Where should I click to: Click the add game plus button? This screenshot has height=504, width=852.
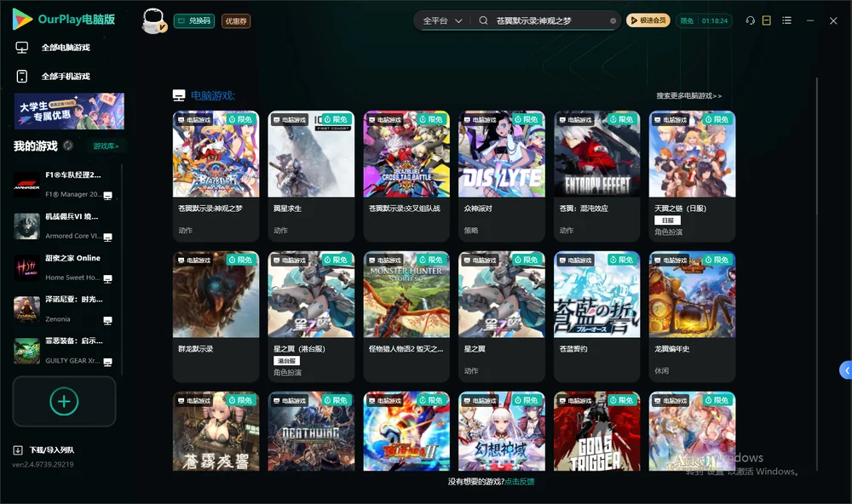[x=64, y=401]
